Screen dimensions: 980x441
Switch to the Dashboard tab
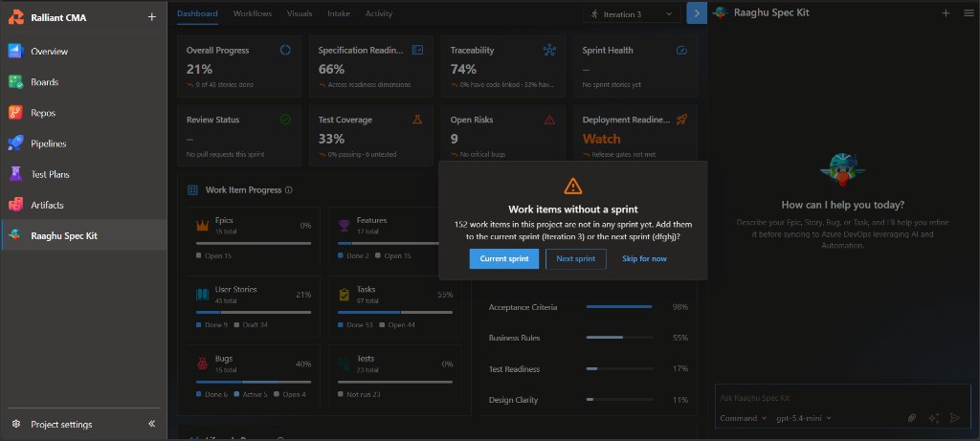point(197,13)
